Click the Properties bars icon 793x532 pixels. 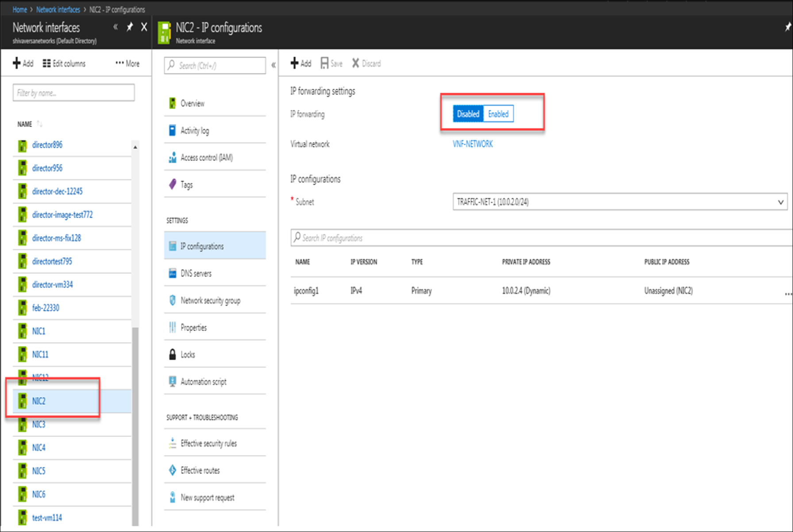[173, 328]
